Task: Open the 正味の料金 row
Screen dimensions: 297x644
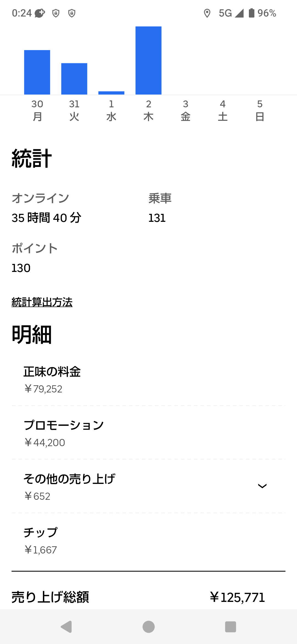Action: pos(148,379)
